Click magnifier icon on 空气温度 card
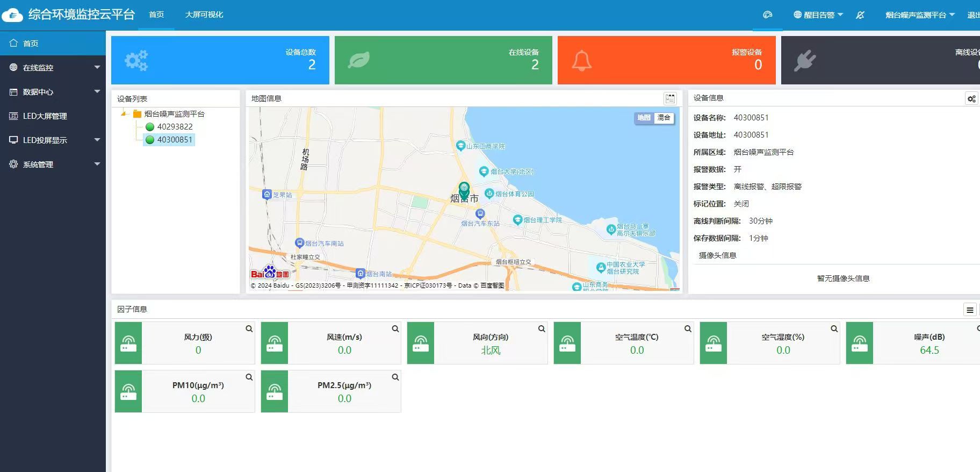 (688, 328)
